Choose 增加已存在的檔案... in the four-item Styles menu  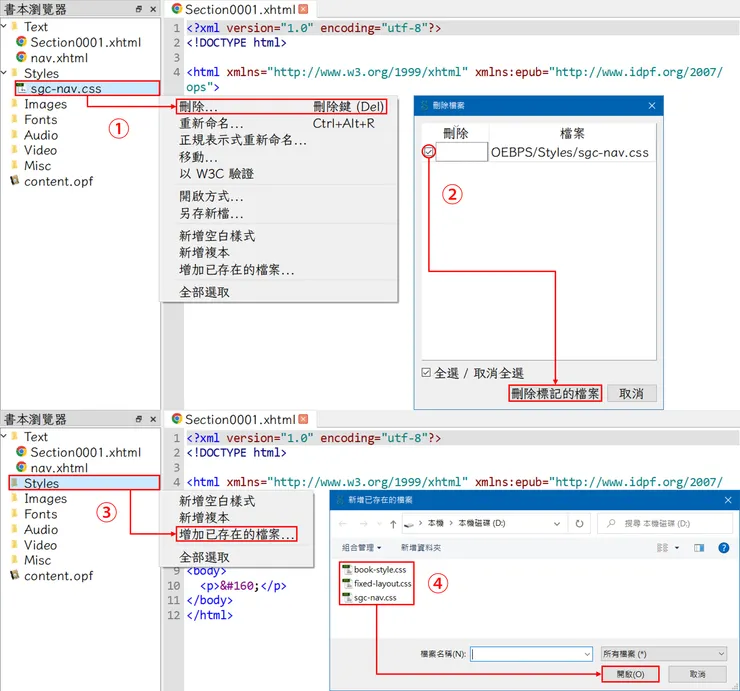pyautogui.click(x=237, y=534)
